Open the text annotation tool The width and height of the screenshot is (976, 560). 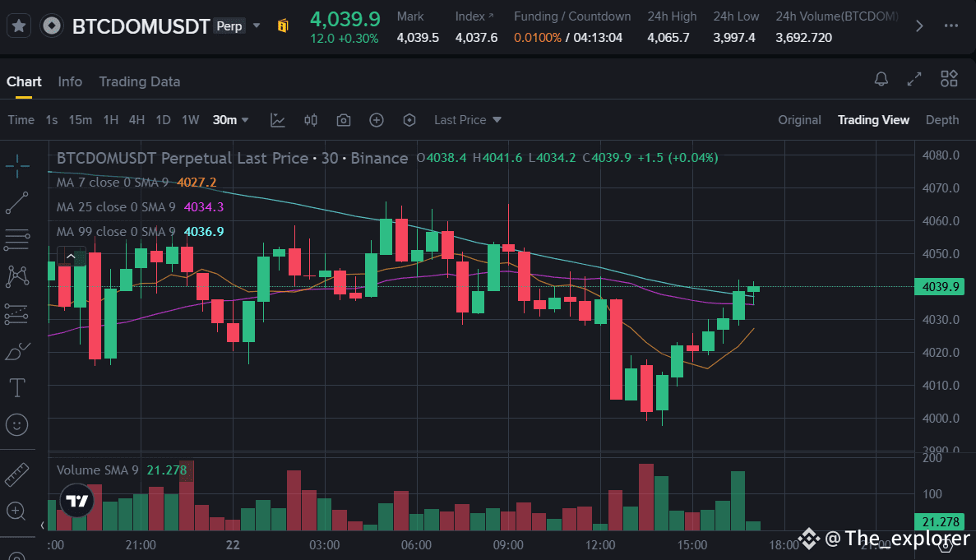coord(17,387)
